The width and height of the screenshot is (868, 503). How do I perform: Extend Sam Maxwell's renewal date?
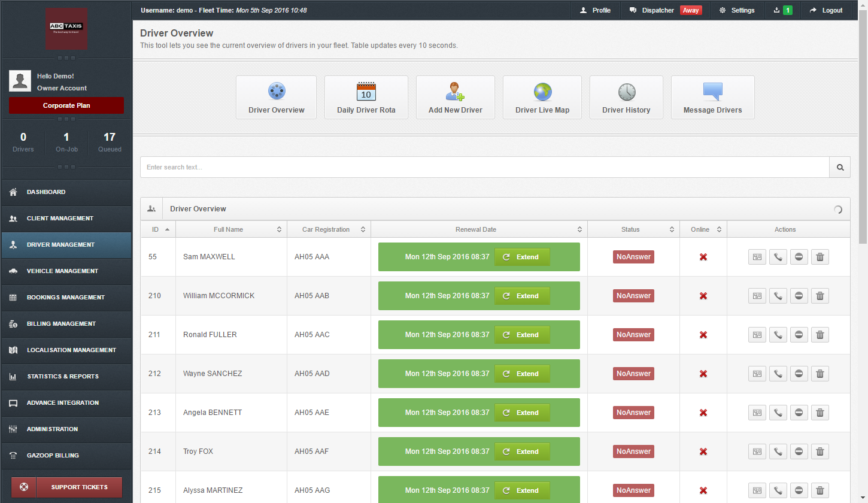tap(521, 256)
